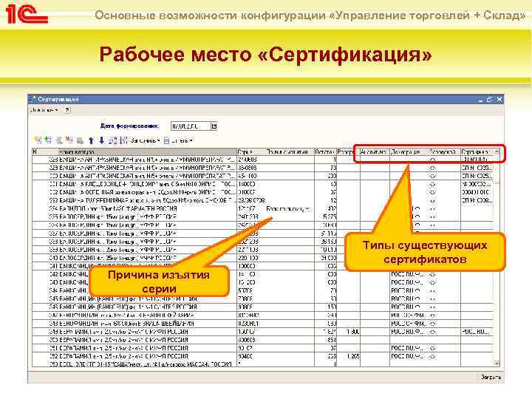Image resolution: width=532 pixels, height=399 pixels.
Task: Click the third toolbar icon, edit row
Action: pos(59,140)
